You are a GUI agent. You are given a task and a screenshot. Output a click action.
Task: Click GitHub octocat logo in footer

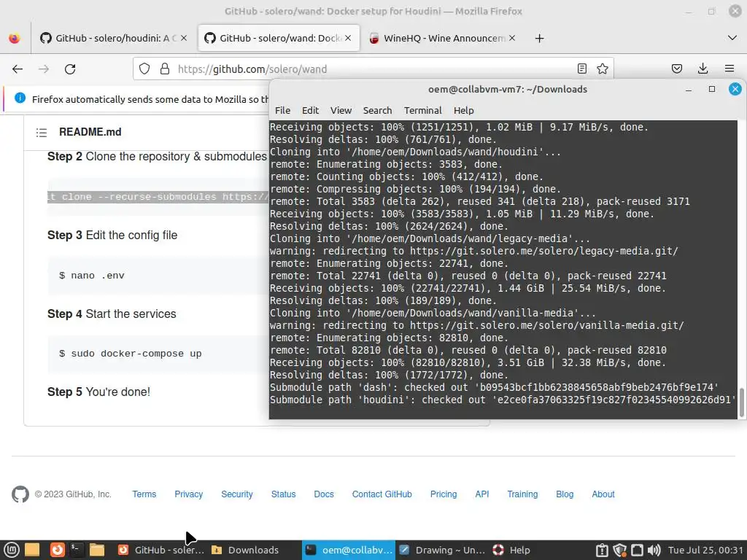(20, 494)
